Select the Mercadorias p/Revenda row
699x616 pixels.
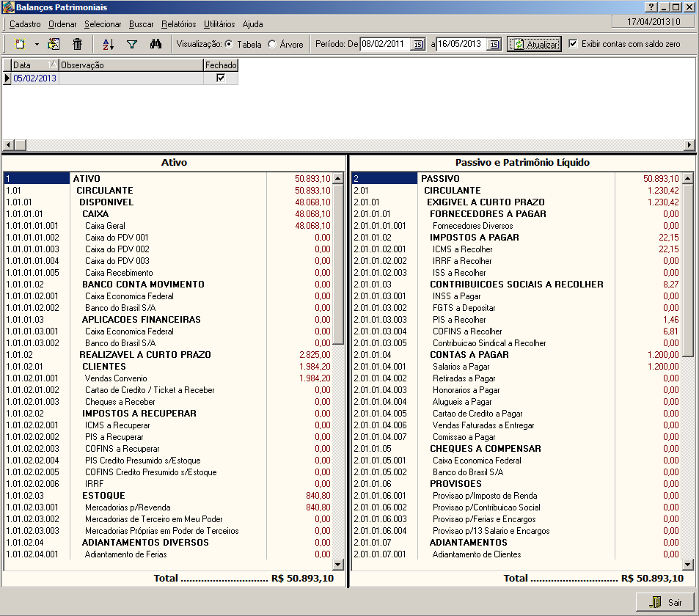coord(168,507)
